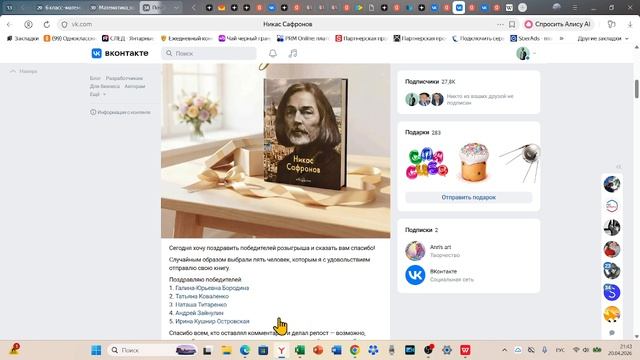Open Андрей Зайнулин's profile link
The width and height of the screenshot is (640, 360).
[199, 313]
